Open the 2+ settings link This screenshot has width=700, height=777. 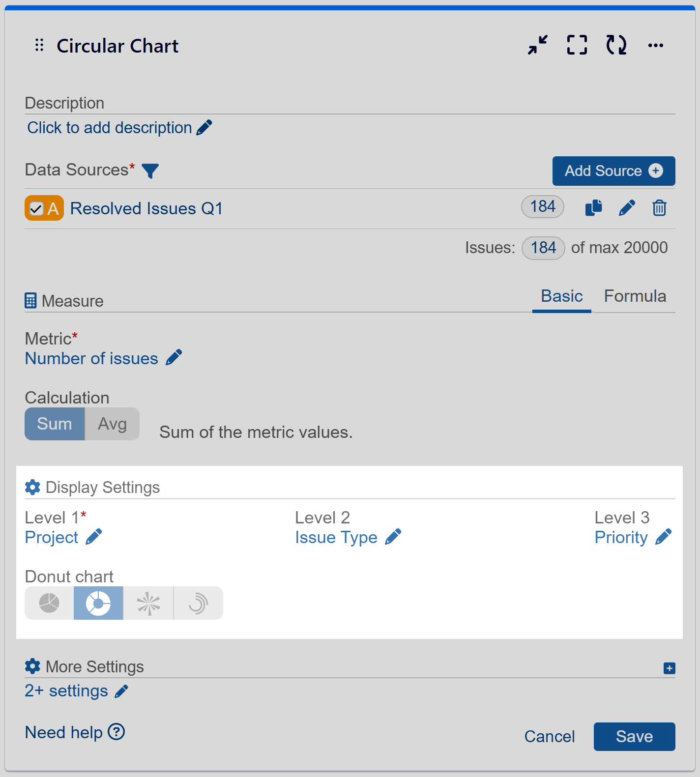pos(67,691)
